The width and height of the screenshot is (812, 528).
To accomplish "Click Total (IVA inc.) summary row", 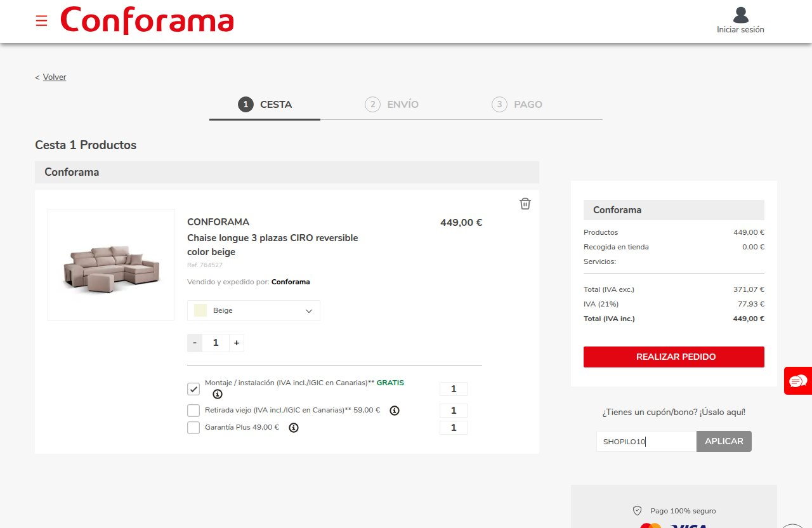I will coord(674,319).
